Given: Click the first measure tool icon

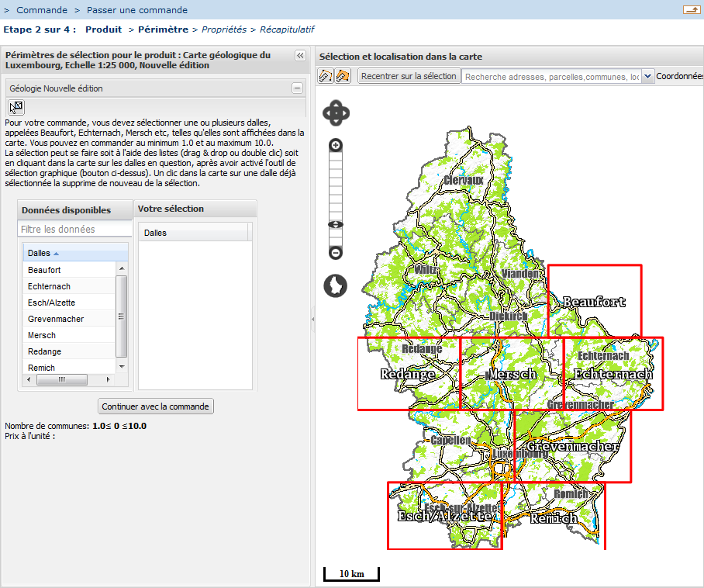Looking at the screenshot, I should coord(326,76).
